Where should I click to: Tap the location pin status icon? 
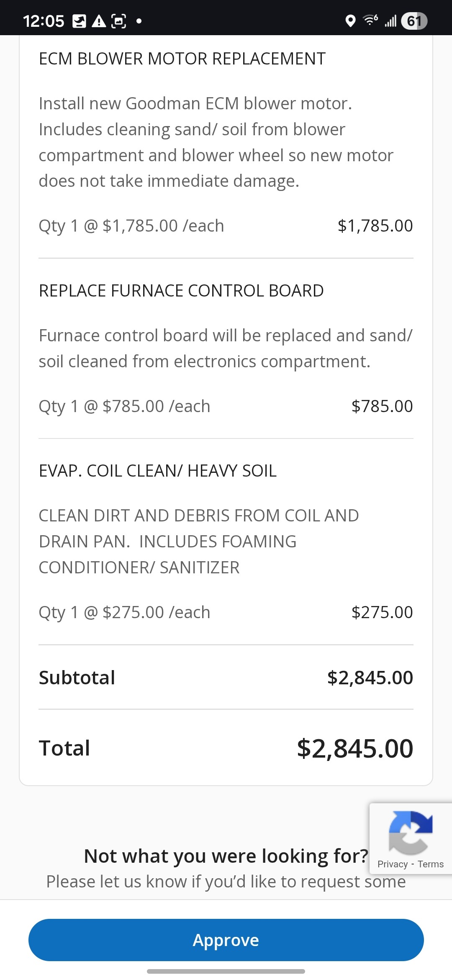pos(350,21)
